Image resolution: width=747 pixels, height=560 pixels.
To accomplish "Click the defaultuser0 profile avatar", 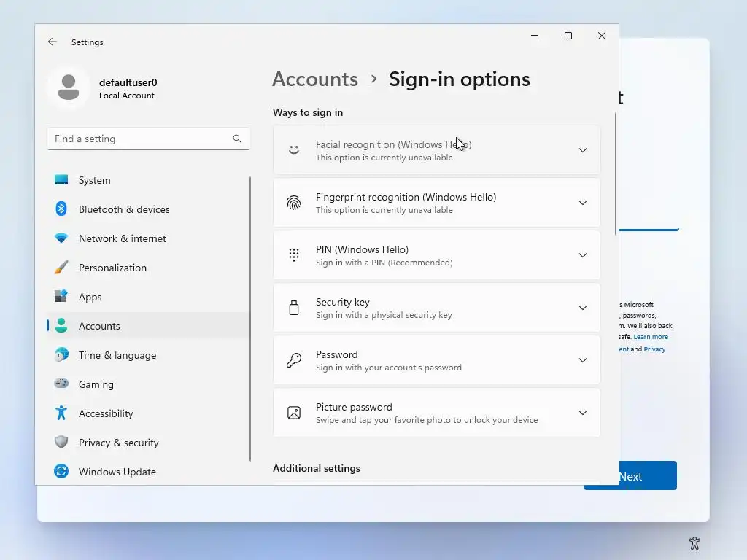I will click(69, 87).
